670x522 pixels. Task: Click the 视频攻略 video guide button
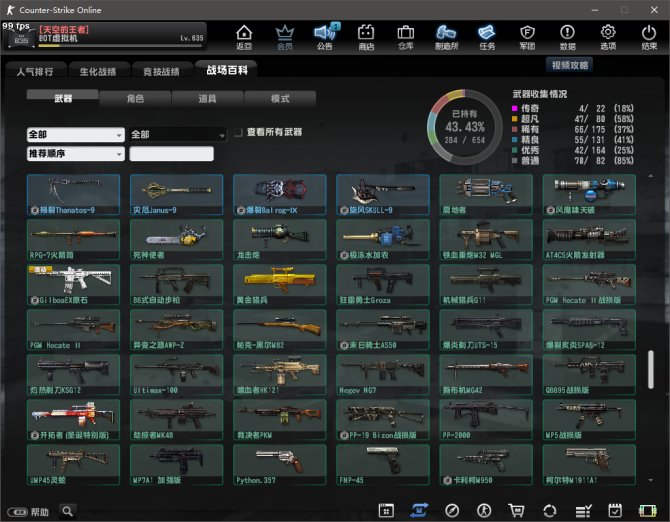[570, 65]
